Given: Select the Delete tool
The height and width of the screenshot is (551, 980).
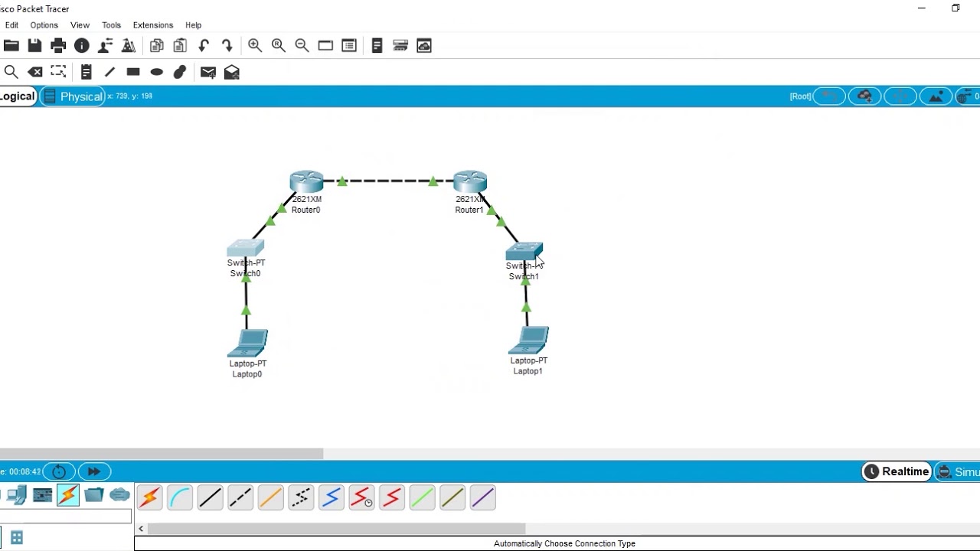Looking at the screenshot, I should point(35,72).
